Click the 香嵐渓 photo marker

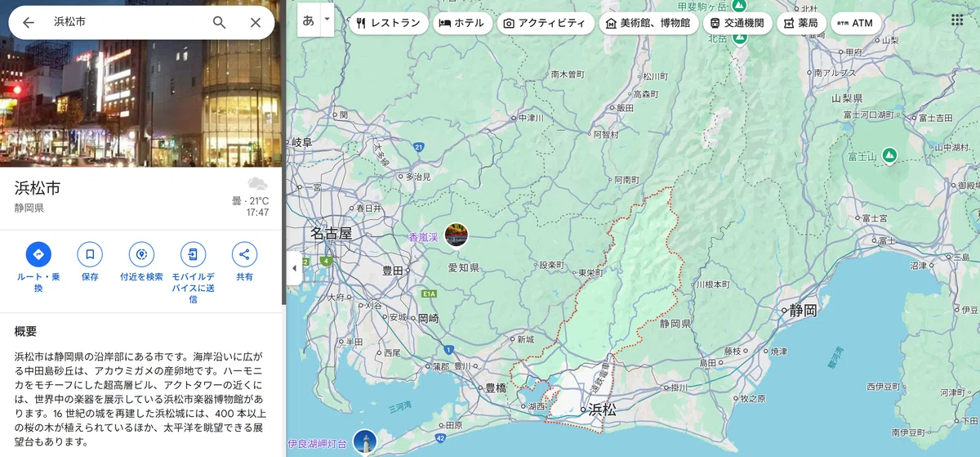click(x=457, y=235)
